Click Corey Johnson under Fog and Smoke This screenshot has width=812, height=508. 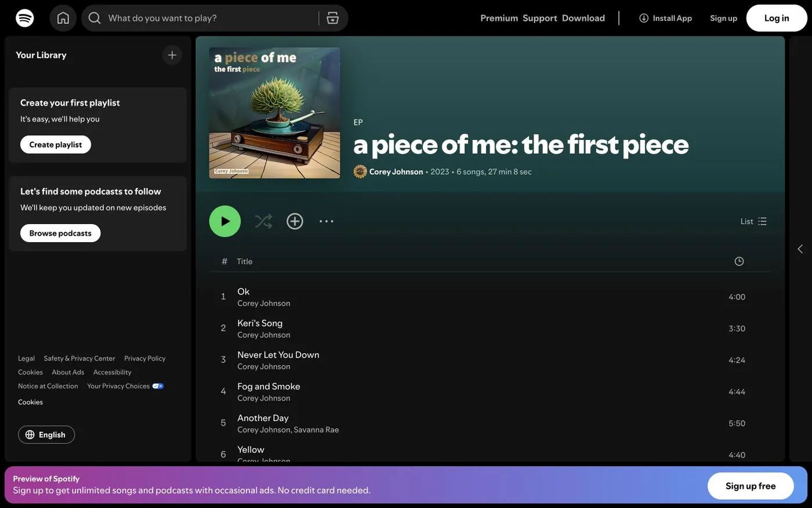click(x=264, y=398)
